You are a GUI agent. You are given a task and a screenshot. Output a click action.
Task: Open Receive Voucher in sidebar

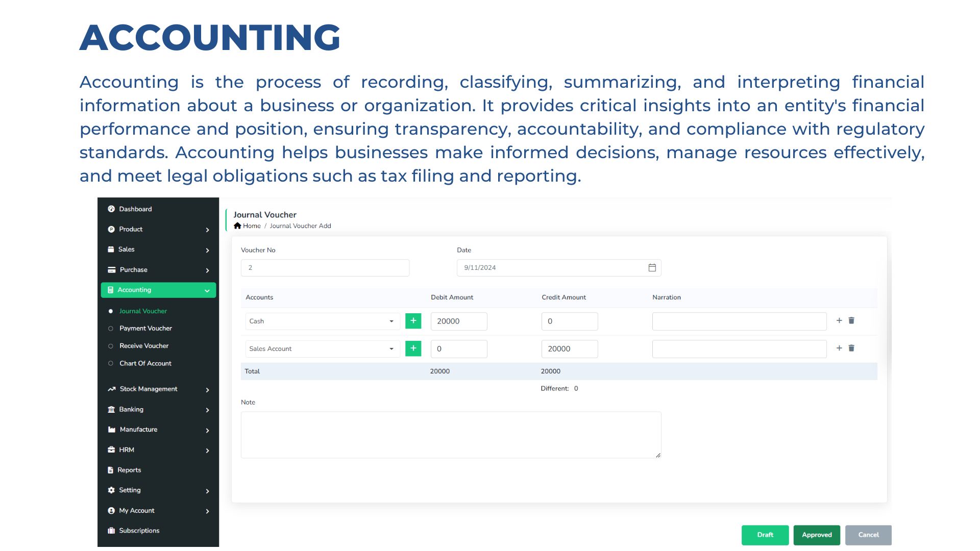click(144, 346)
